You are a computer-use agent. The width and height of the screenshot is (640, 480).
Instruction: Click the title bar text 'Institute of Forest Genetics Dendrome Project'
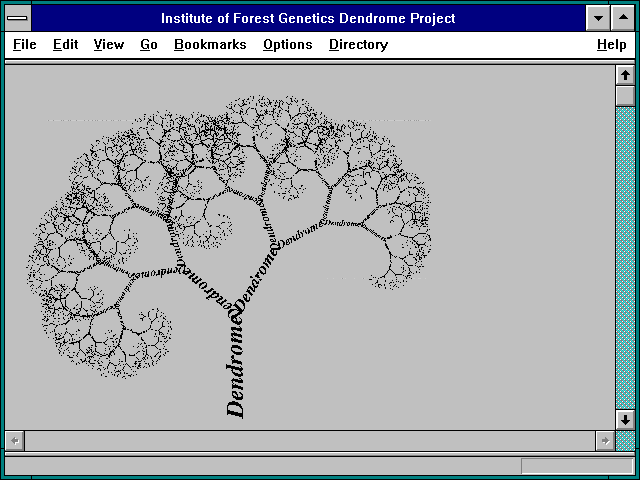(308, 18)
